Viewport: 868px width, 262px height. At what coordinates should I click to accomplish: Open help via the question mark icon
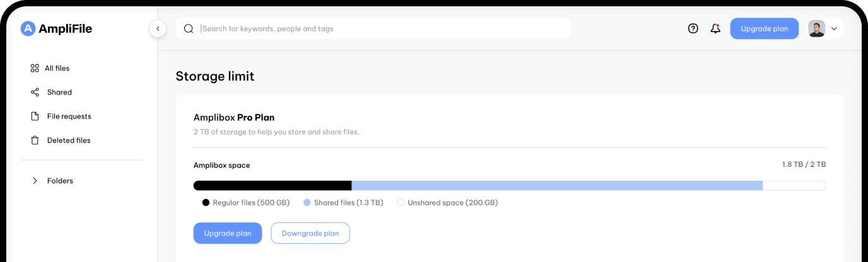[x=693, y=28]
